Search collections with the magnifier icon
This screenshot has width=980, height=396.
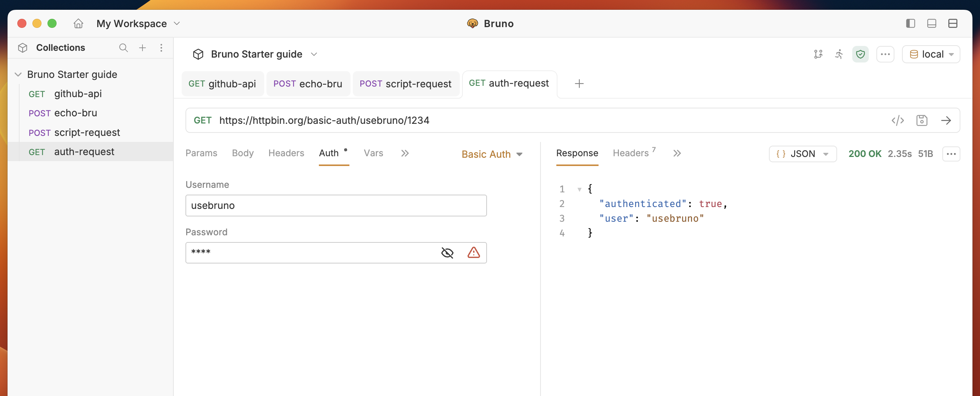point(123,47)
